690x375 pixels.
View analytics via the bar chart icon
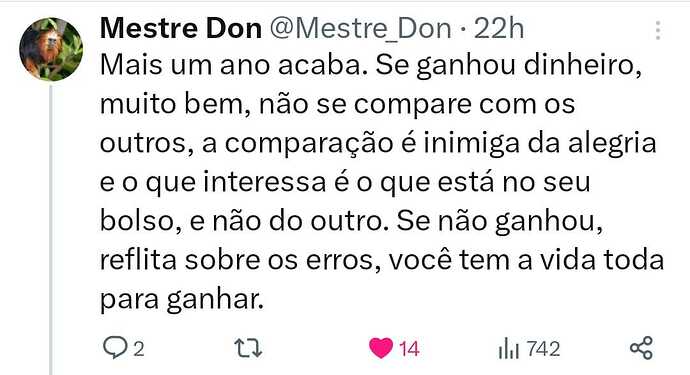tap(509, 348)
